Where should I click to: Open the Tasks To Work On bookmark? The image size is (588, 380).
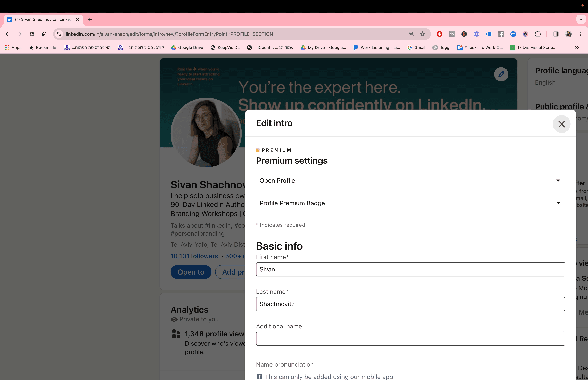[480, 48]
